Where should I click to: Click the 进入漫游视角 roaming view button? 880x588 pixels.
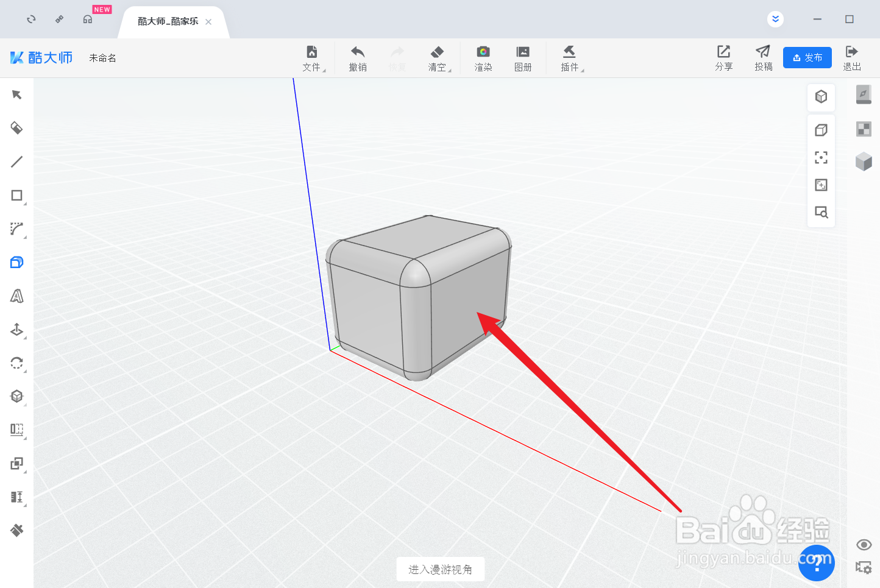pos(440,569)
